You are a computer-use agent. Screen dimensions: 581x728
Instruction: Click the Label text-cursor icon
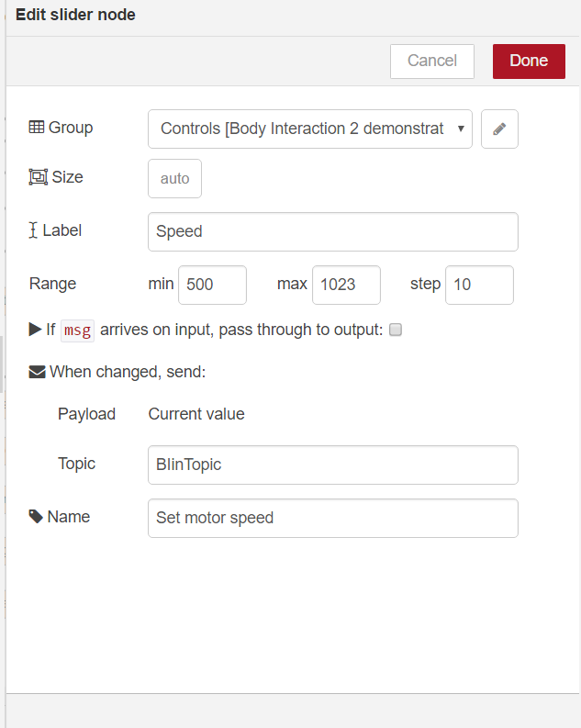pos(34,230)
